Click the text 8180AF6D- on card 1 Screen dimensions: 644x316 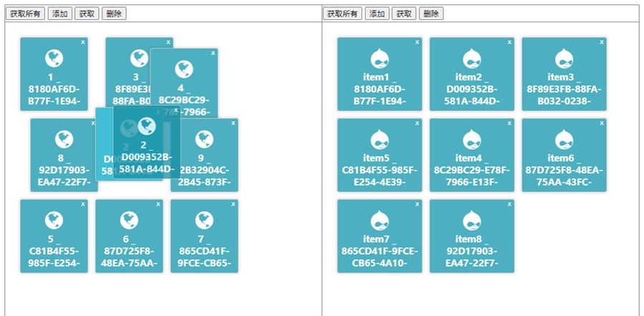coord(54,90)
